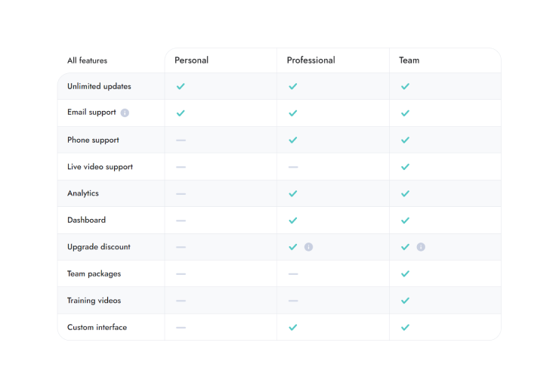Click the Upgrade discount row label

point(98,247)
